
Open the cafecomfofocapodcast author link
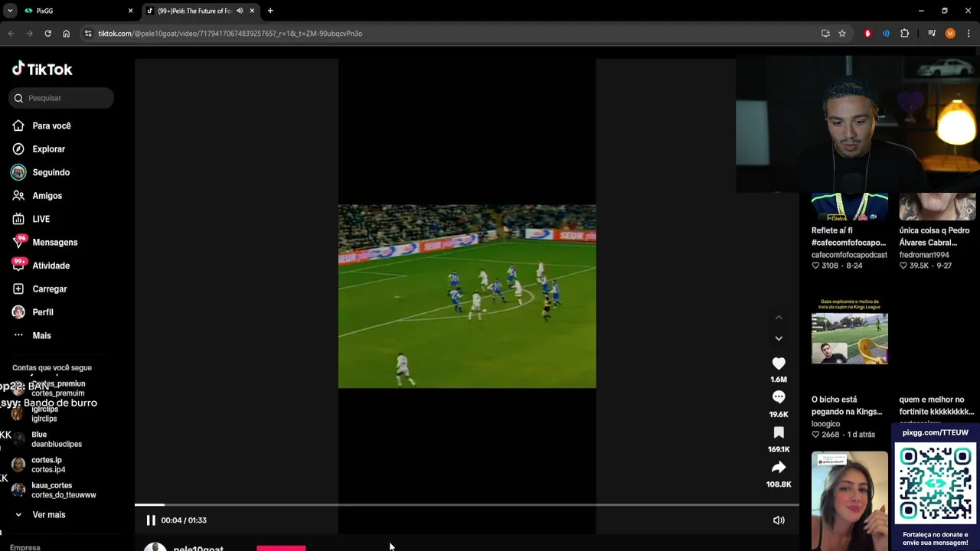click(x=849, y=255)
